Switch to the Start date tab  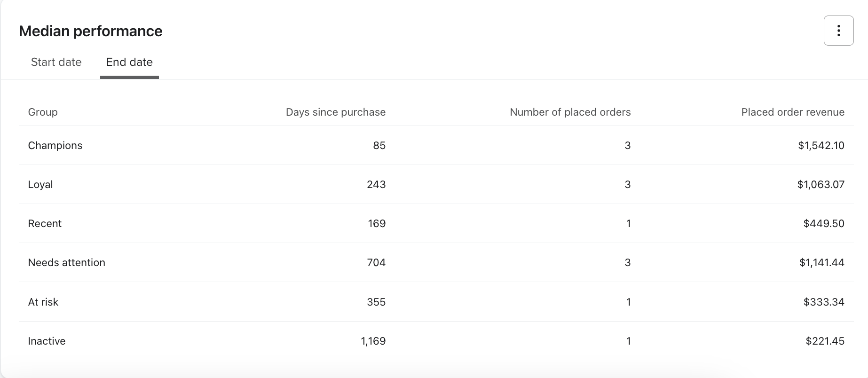point(56,62)
